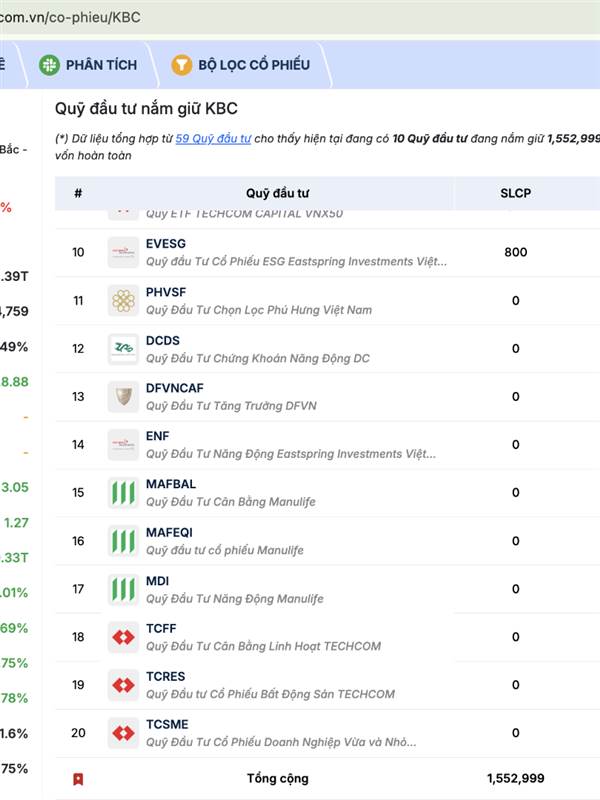The image size is (600, 800).
Task: Click the EVESG fund logo
Action: 123,252
